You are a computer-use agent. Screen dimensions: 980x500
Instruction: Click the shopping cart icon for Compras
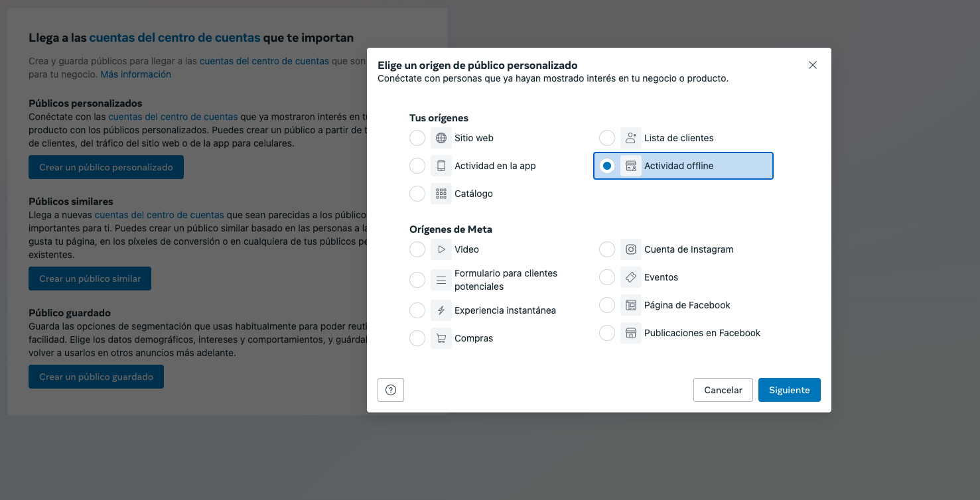coord(441,338)
